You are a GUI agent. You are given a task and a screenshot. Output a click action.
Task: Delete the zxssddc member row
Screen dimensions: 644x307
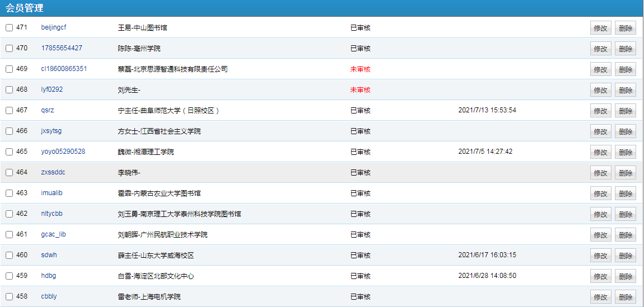point(625,173)
